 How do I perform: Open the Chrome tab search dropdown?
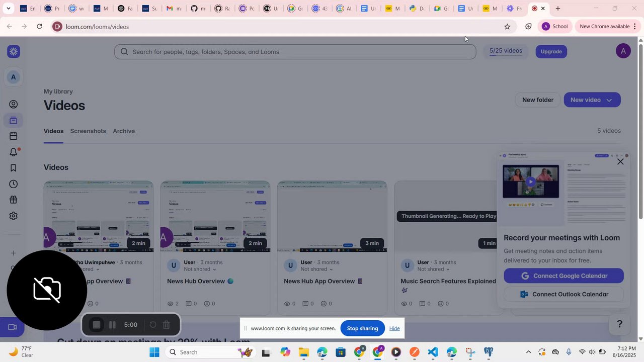pos(8,9)
